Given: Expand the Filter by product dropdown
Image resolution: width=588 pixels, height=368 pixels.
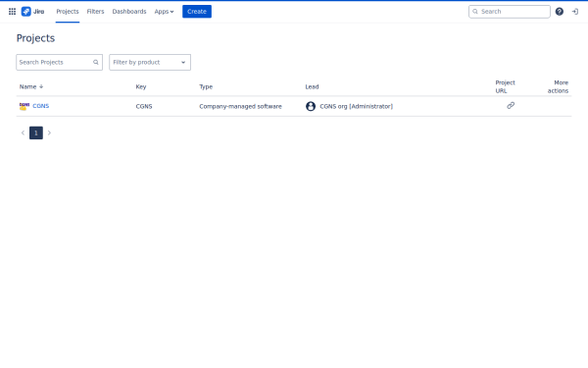Looking at the screenshot, I should 150,63.
